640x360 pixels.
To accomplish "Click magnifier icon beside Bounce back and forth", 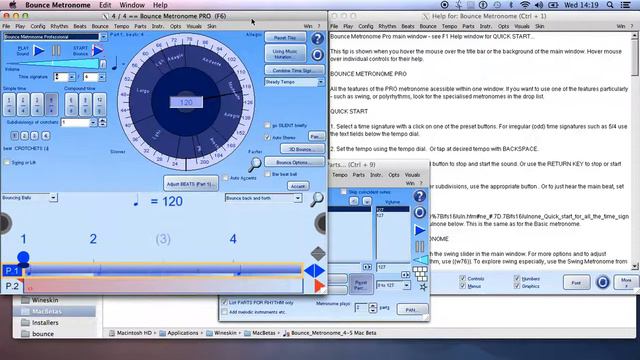I will click(x=317, y=199).
